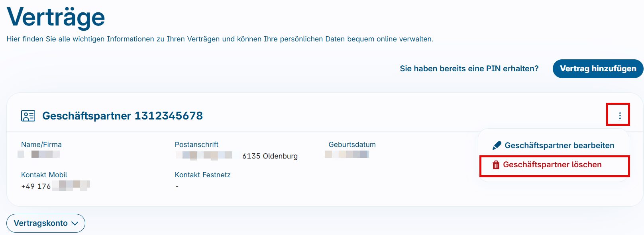Click the Postanschrift label
644x235 pixels.
coord(196,145)
